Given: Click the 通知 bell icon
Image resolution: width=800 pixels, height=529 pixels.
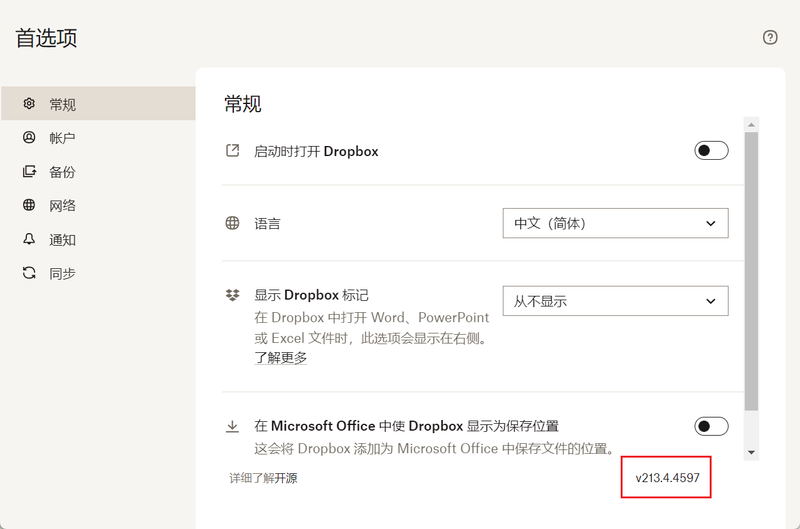Looking at the screenshot, I should click(x=29, y=240).
